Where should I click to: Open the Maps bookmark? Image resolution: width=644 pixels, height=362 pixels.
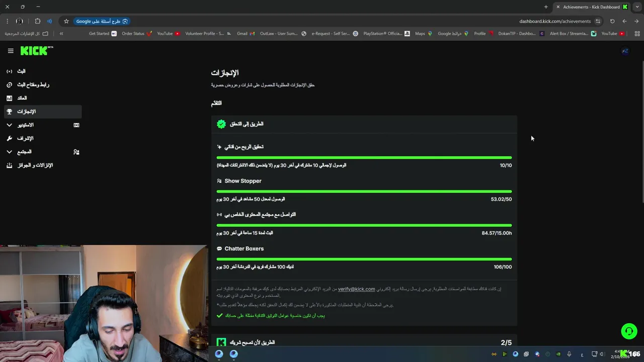[x=424, y=34]
